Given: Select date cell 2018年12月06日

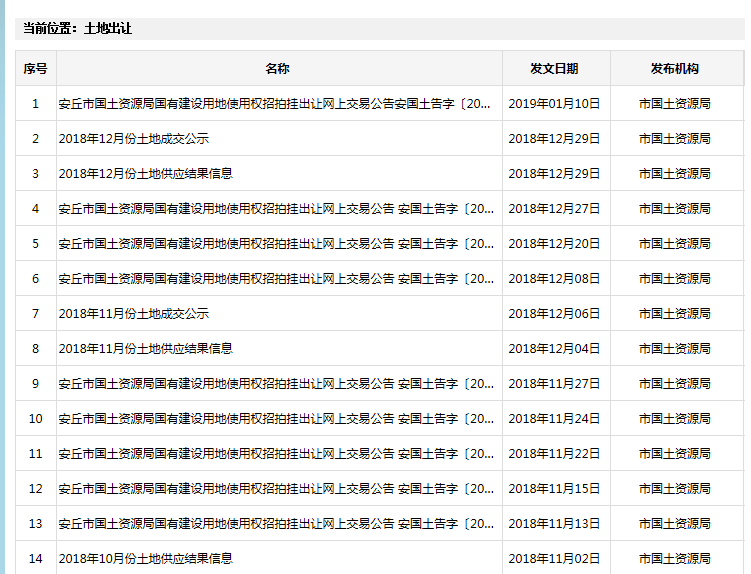Looking at the screenshot, I should 554,313.
